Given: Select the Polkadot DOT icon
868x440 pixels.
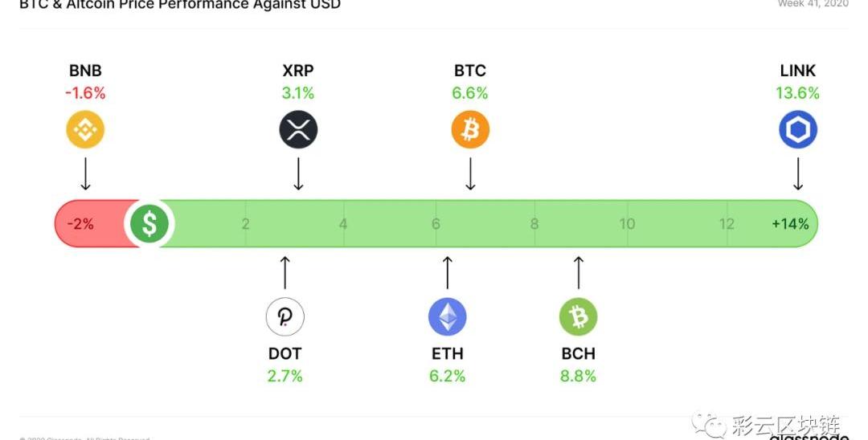Looking at the screenshot, I should [285, 316].
